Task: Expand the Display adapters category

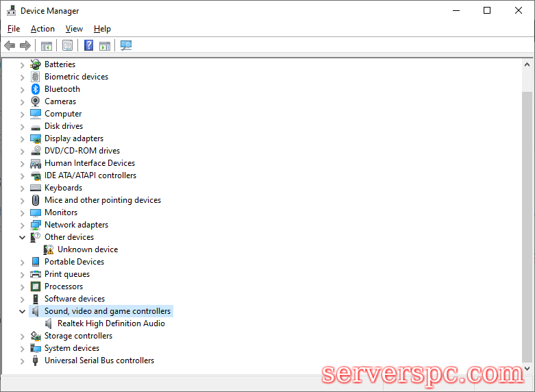Action: click(23, 138)
